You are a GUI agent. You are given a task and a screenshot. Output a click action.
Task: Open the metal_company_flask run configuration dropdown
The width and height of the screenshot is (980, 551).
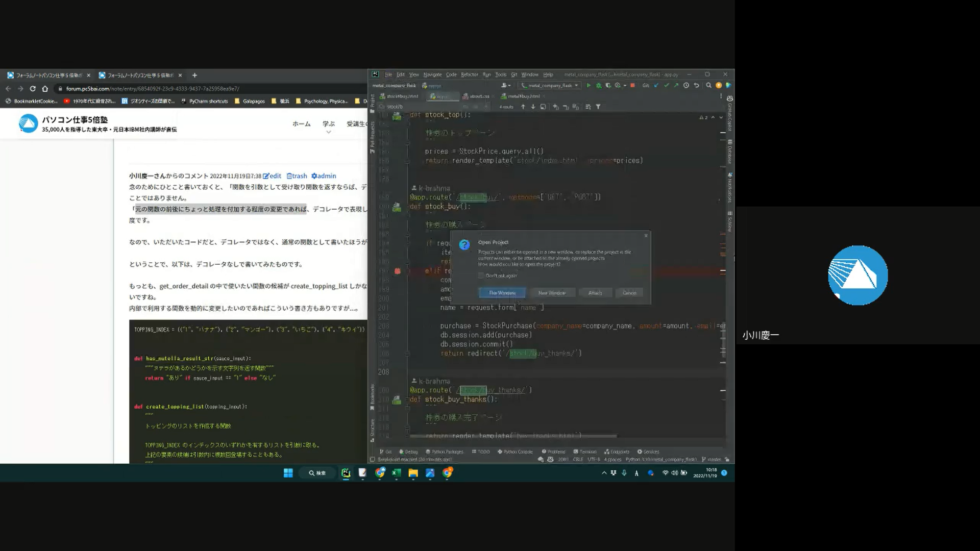[x=549, y=86]
